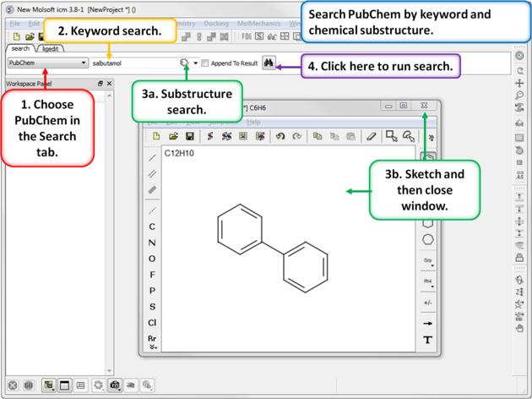The width and height of the screenshot is (532, 399).
Task: Click the undo arrow in editor toolbar
Action: [280, 136]
